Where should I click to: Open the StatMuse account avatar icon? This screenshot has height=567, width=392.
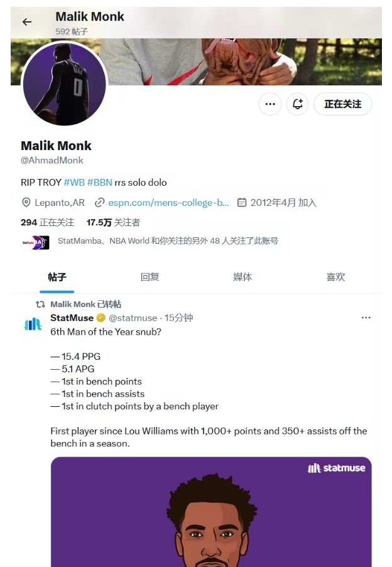(x=33, y=324)
